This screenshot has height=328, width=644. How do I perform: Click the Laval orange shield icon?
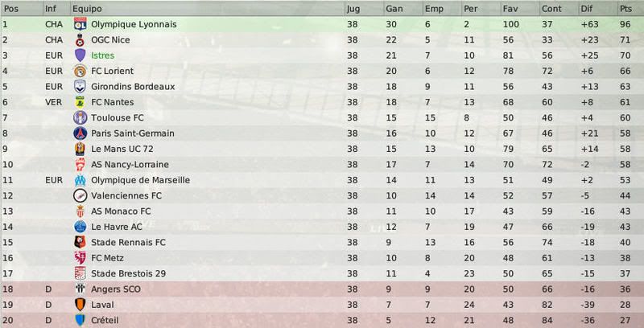(x=80, y=305)
